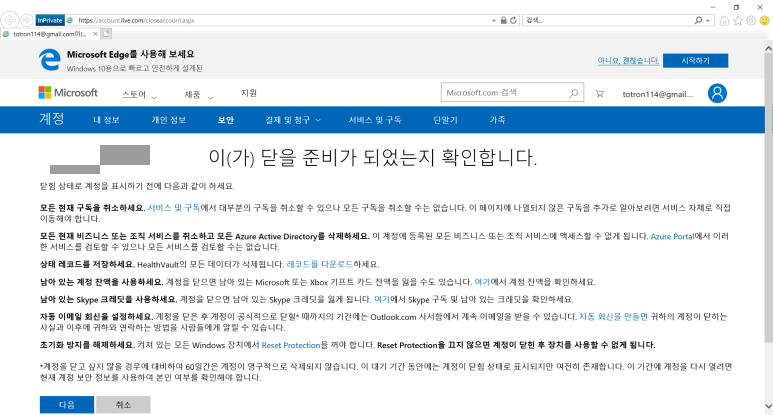This screenshot has width=773, height=415.
Task: Open browser Tools gear icon
Action: [x=751, y=20]
